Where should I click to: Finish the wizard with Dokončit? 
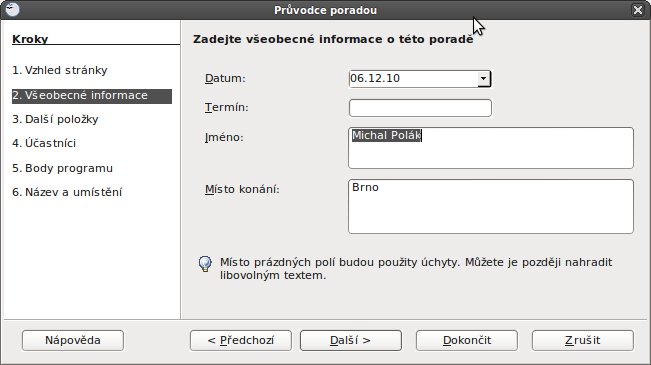pyautogui.click(x=467, y=341)
